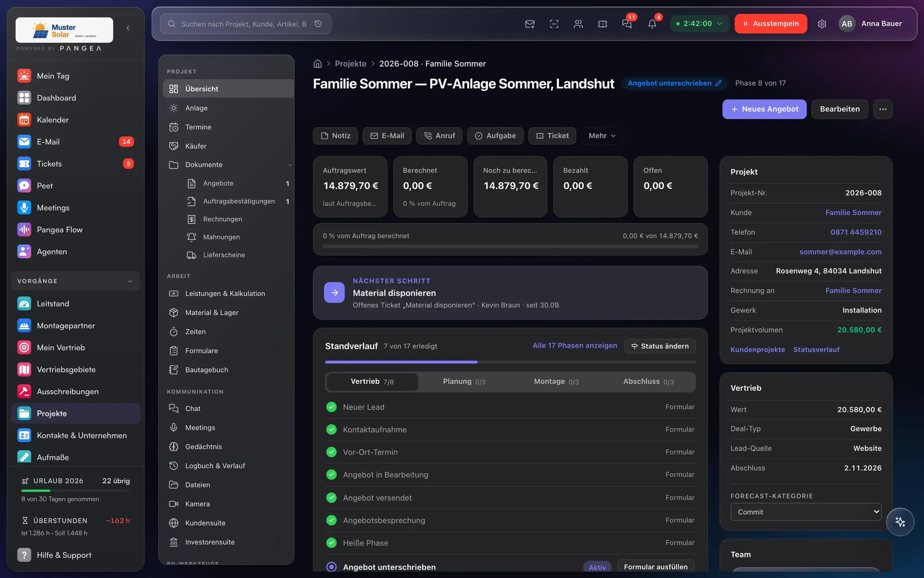Open the 'Alle 17 Phasen anzeigen' link
924x578 pixels.
click(x=575, y=346)
